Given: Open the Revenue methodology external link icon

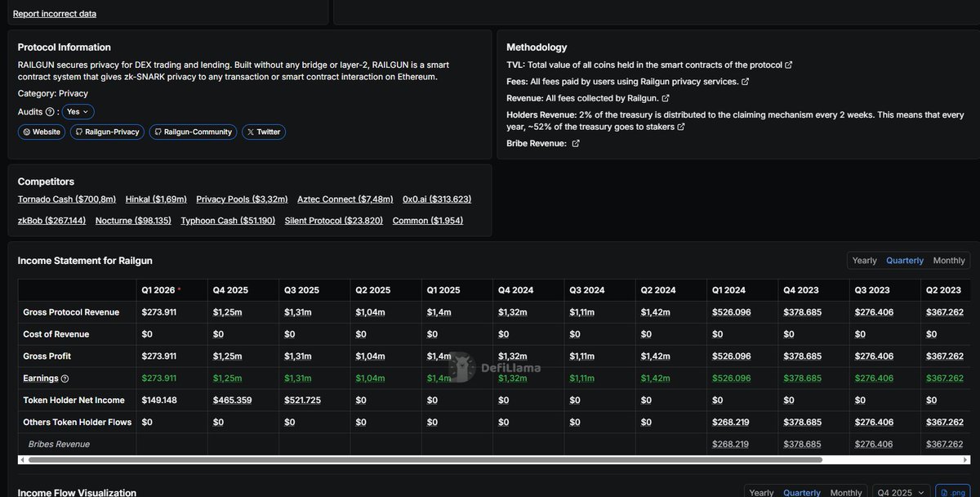Looking at the screenshot, I should tap(666, 98).
